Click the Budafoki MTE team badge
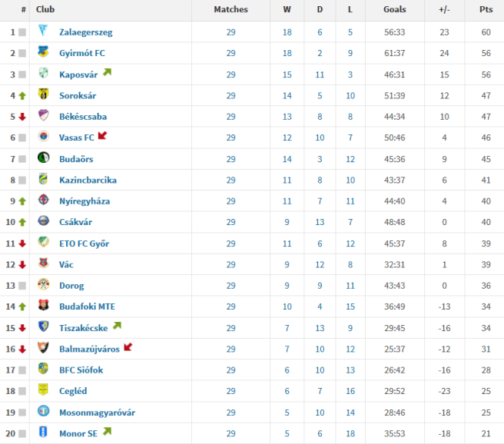Image resolution: width=504 pixels, height=444 pixels. tap(43, 306)
